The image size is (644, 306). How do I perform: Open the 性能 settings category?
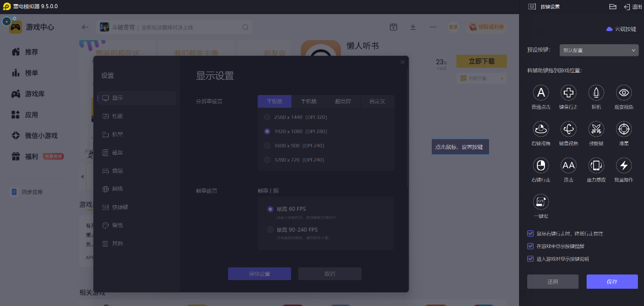click(137, 116)
